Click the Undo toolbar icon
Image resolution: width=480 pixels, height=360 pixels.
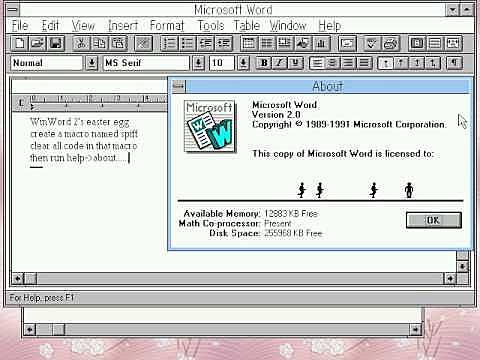coord(143,43)
